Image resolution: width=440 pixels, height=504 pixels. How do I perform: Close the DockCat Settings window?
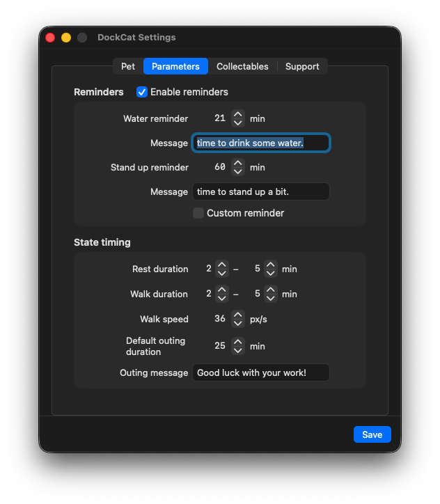(x=50, y=38)
